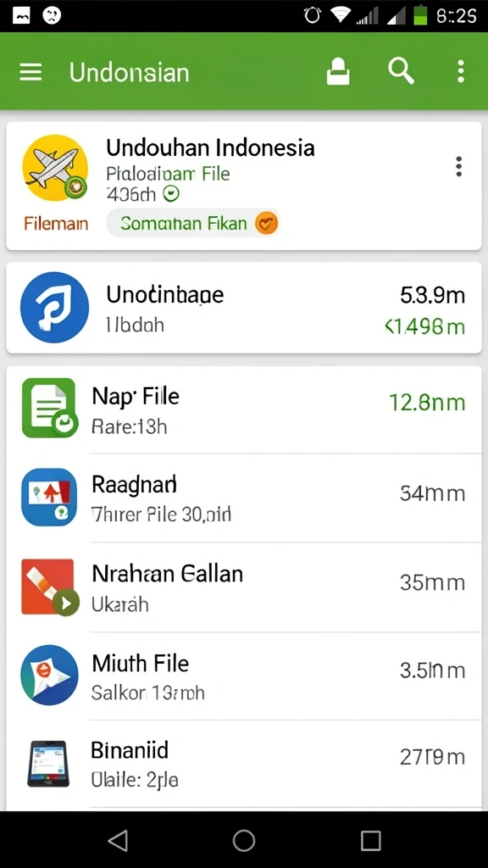
Task: Tap the Fileman label under airplane icon
Action: (55, 224)
